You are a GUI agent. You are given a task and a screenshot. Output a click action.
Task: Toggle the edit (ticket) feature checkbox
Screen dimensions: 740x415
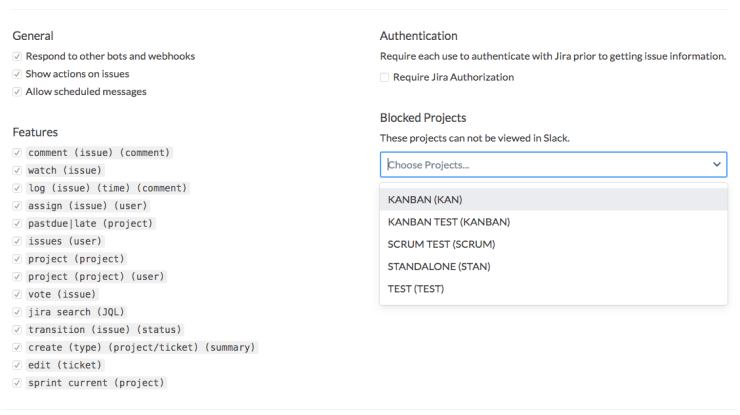coord(17,365)
